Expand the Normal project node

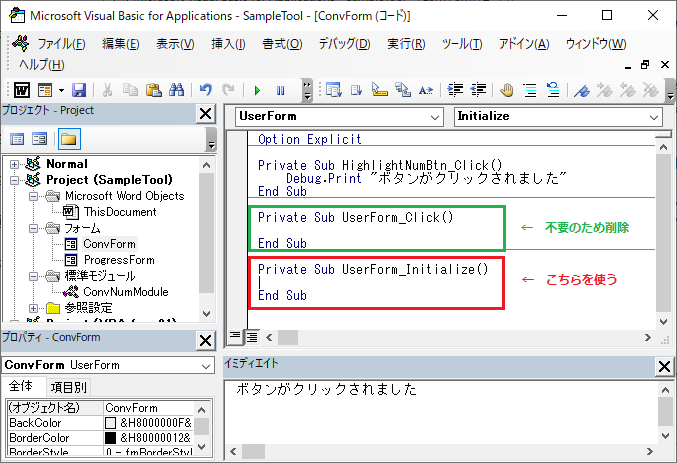tap(14, 164)
